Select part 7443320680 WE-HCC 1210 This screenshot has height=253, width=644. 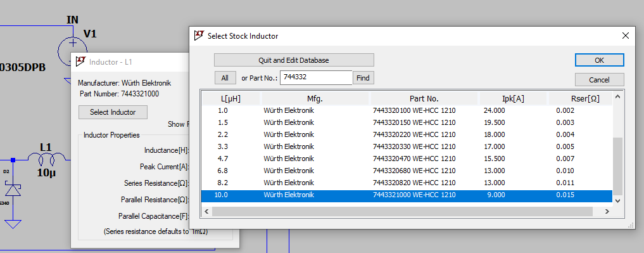(414, 171)
